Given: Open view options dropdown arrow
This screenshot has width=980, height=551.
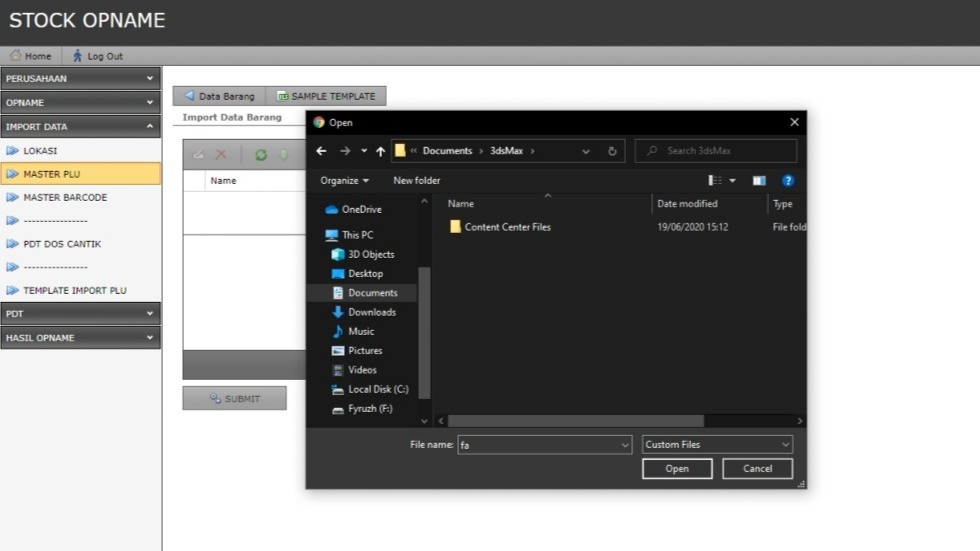Looking at the screenshot, I should pyautogui.click(x=732, y=181).
